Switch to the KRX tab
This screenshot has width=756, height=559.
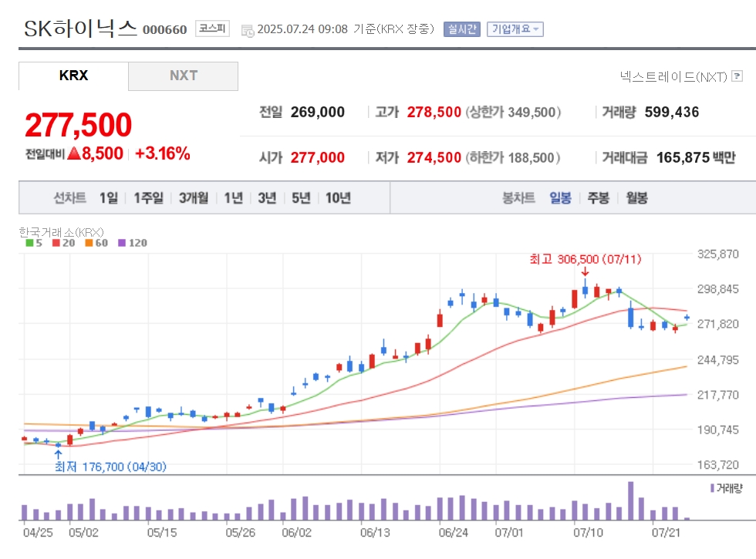coord(73,76)
